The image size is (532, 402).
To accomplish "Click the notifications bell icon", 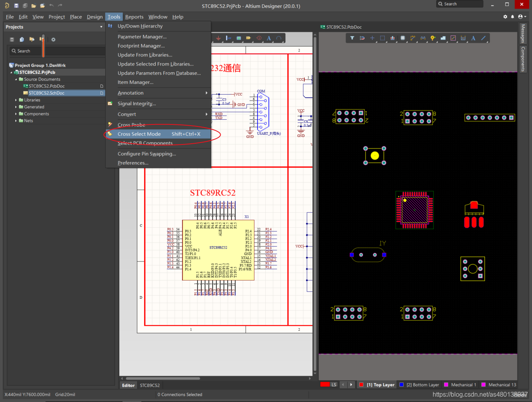I will [512, 16].
